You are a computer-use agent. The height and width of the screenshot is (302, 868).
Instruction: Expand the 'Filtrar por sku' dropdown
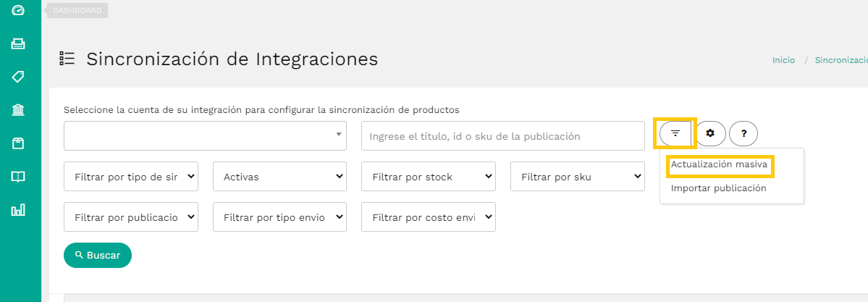(577, 177)
